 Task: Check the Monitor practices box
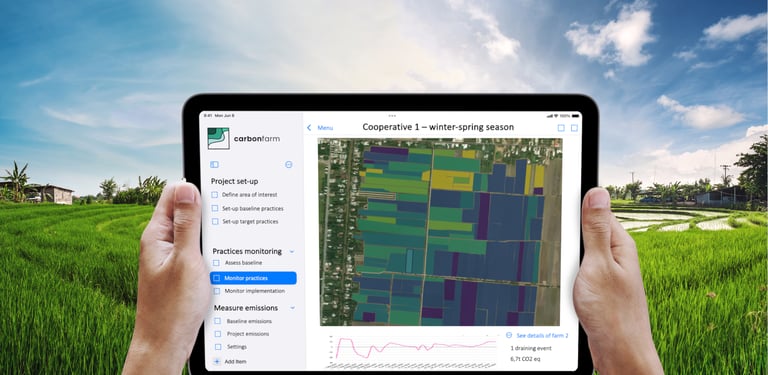pyautogui.click(x=216, y=278)
